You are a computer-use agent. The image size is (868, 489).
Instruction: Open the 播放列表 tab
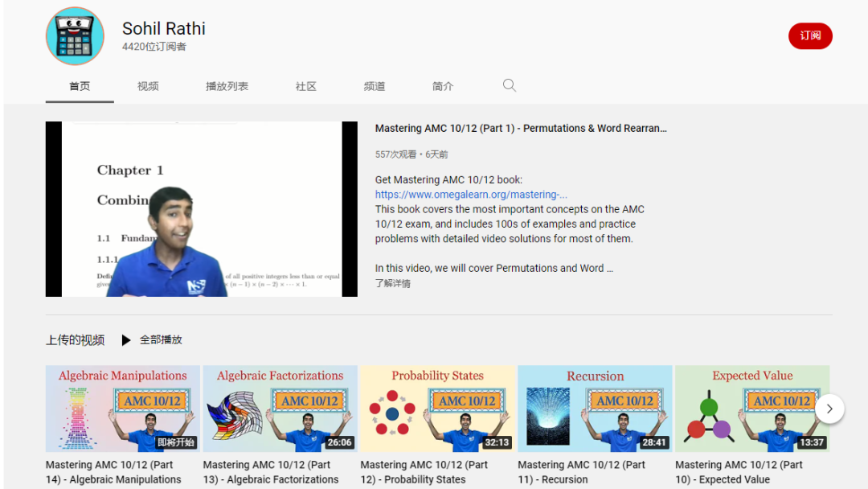pyautogui.click(x=227, y=86)
